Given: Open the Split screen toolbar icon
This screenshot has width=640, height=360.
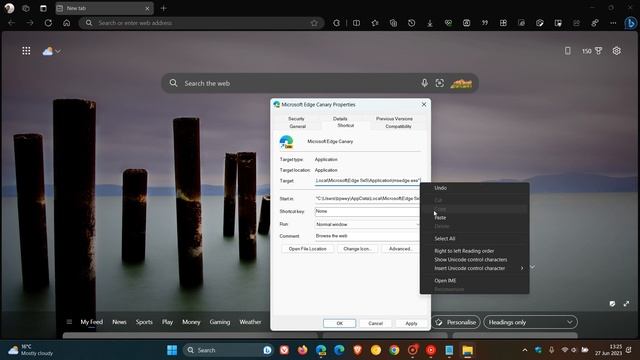Looking at the screenshot, I should tap(356, 23).
